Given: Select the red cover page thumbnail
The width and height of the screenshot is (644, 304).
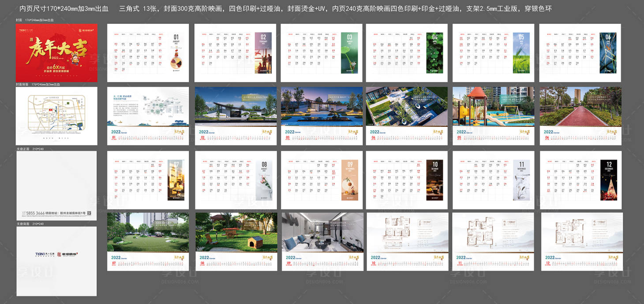Looking at the screenshot, I should [x=56, y=53].
